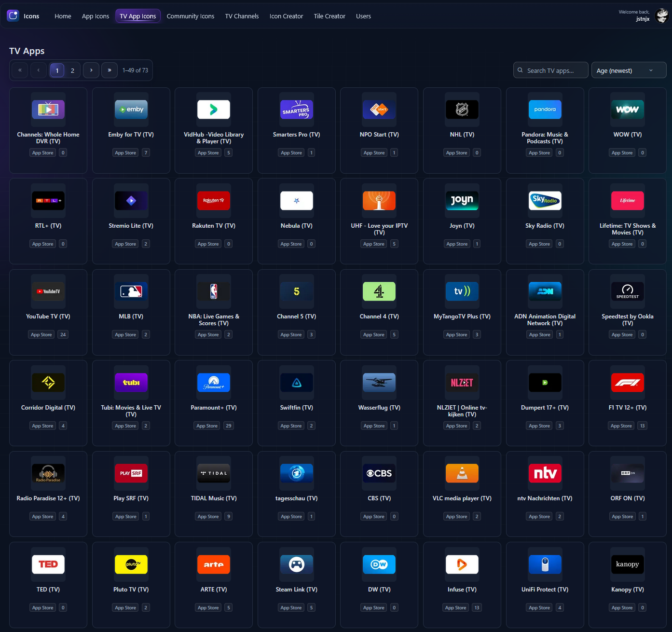Open the Radio Paradise 12+ (TV) title

click(48, 498)
